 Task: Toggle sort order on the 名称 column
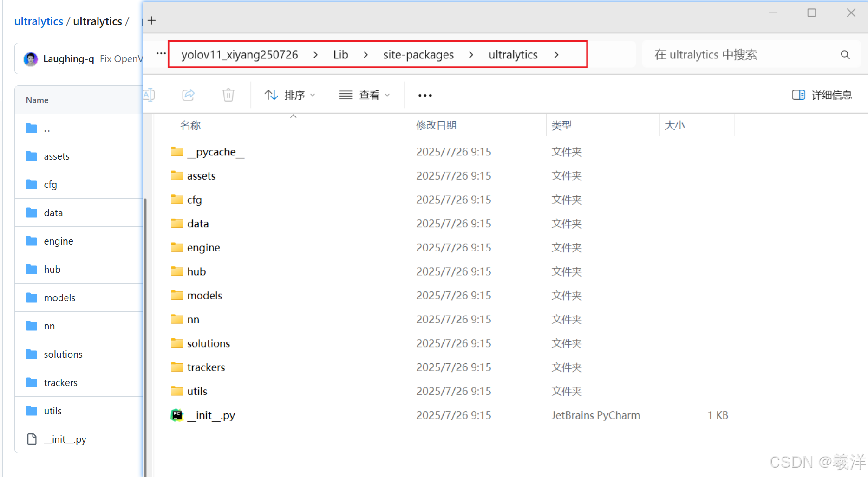pyautogui.click(x=190, y=125)
